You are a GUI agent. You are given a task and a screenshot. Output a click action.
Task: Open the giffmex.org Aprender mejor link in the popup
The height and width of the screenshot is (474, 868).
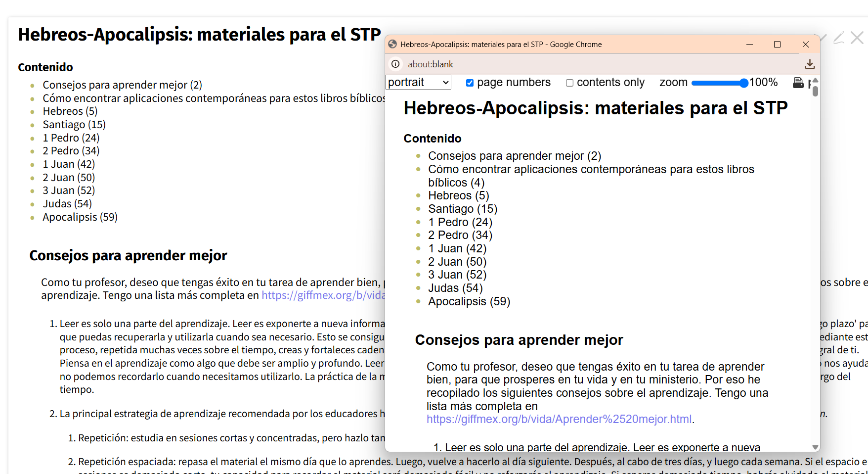pyautogui.click(x=559, y=420)
